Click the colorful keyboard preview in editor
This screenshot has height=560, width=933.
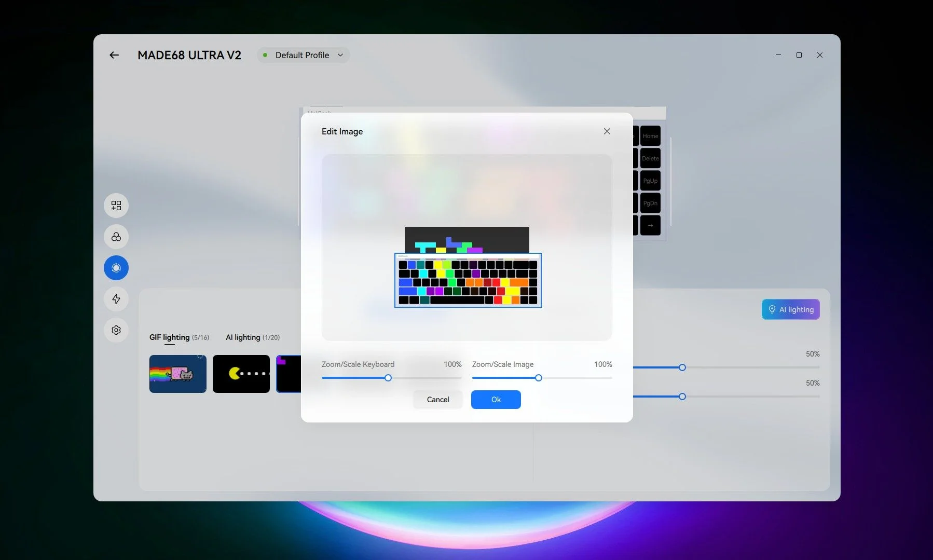click(468, 280)
